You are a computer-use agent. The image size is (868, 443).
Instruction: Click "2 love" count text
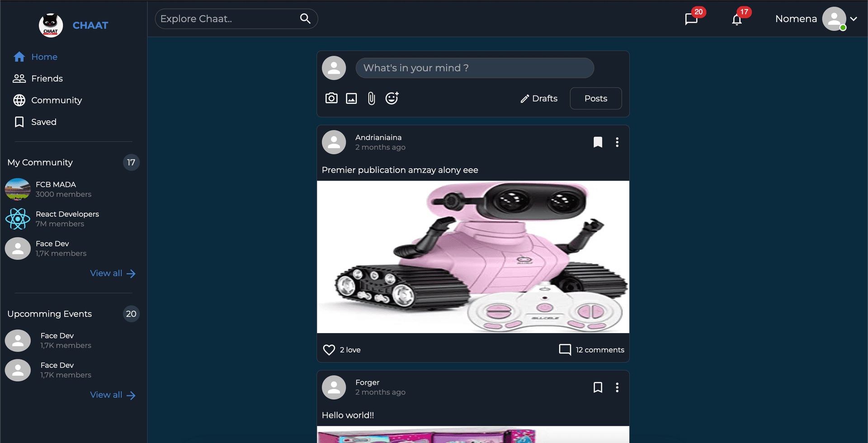pyautogui.click(x=350, y=350)
